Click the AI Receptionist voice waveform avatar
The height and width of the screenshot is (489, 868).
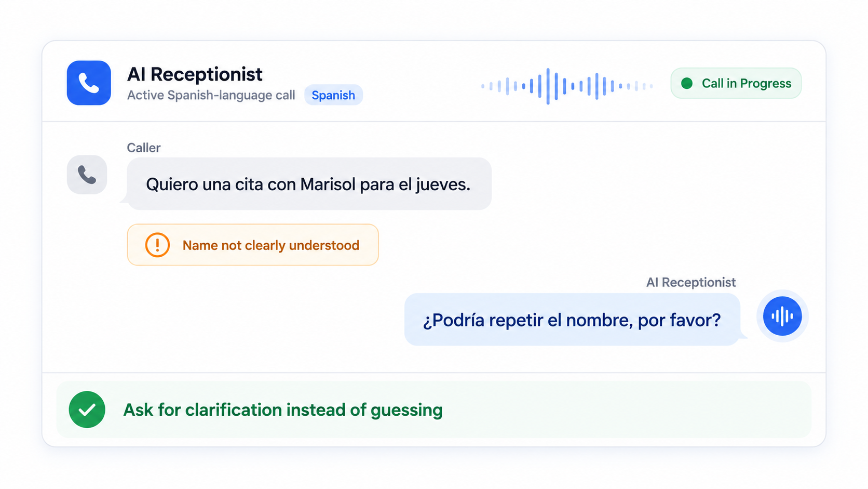pos(782,316)
